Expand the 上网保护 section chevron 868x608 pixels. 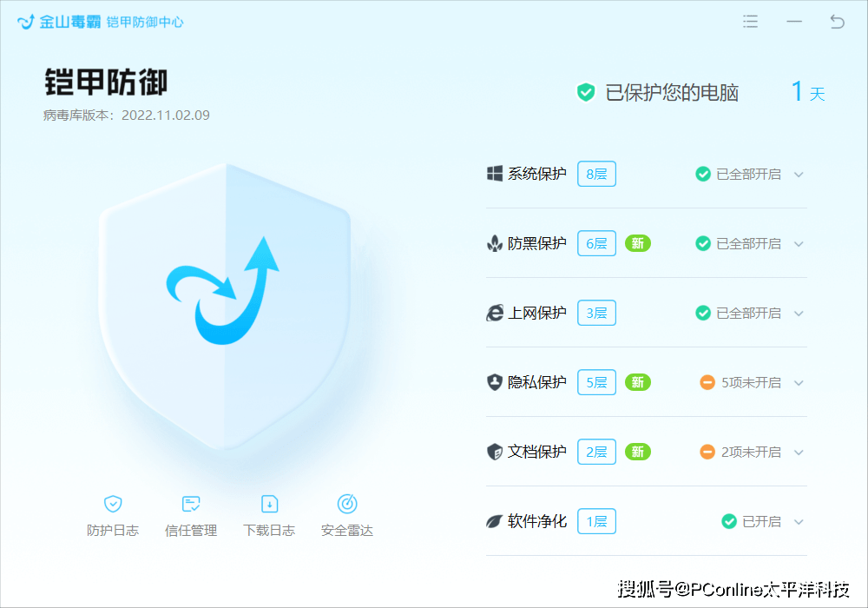tap(799, 314)
